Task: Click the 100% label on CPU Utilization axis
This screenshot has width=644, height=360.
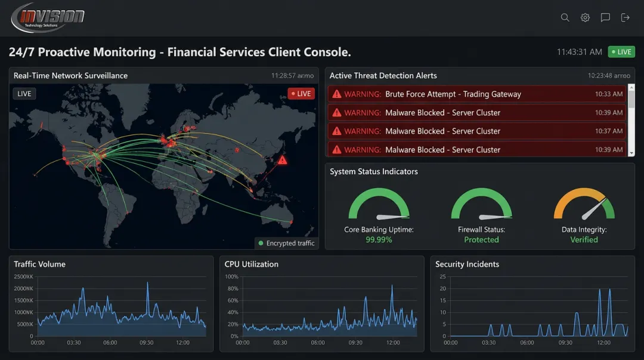Action: (231, 276)
